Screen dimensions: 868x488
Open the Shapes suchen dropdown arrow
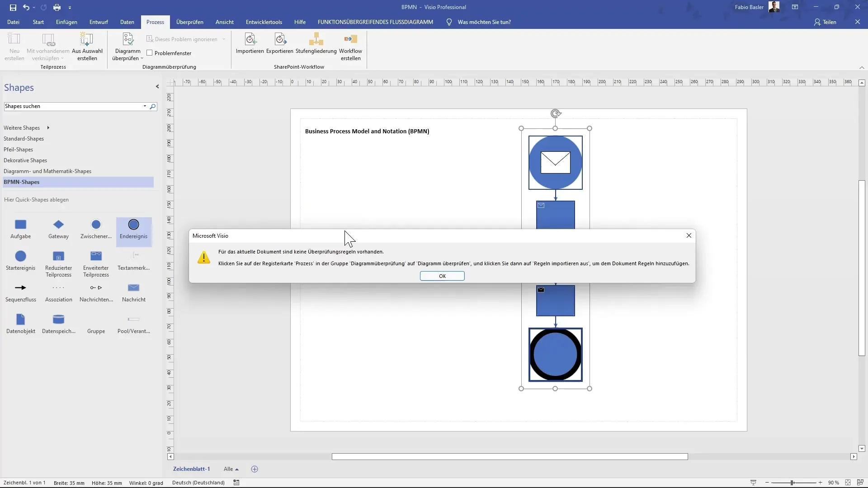coord(145,106)
